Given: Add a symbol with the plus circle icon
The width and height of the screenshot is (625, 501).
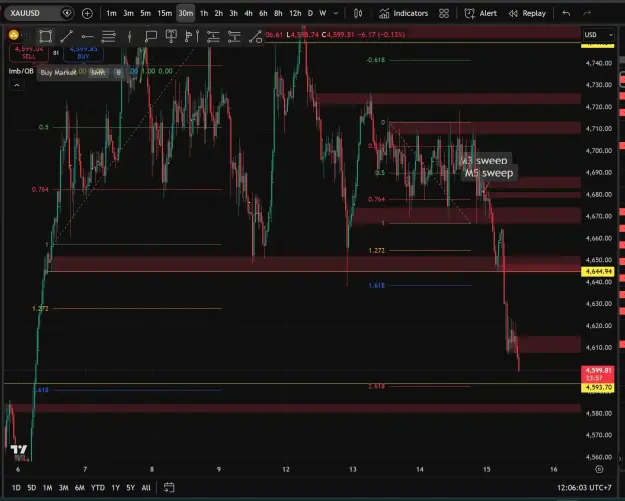Looking at the screenshot, I should 87,14.
